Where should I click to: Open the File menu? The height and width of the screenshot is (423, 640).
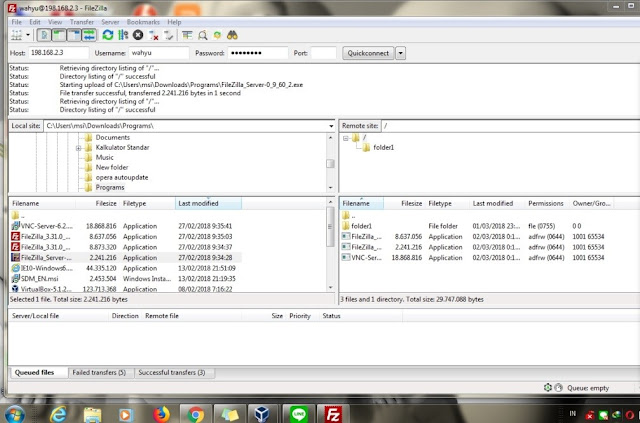(17, 22)
